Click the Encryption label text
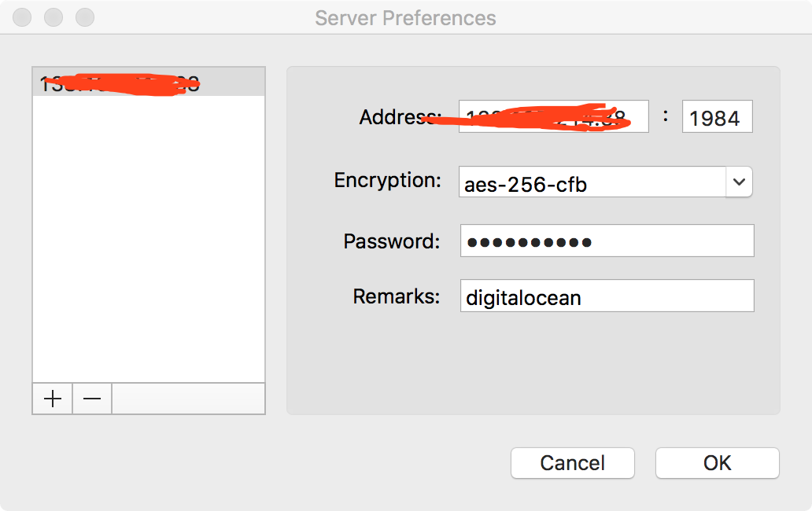 pyautogui.click(x=387, y=181)
